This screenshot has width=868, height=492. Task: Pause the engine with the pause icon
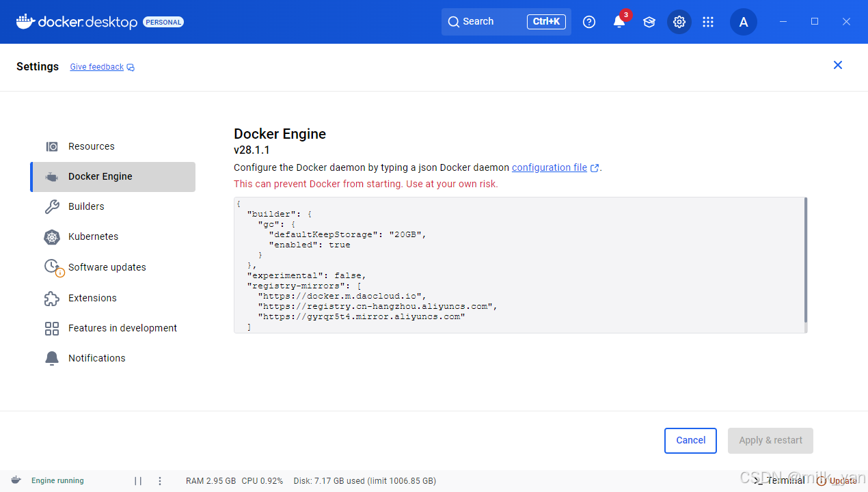point(138,481)
